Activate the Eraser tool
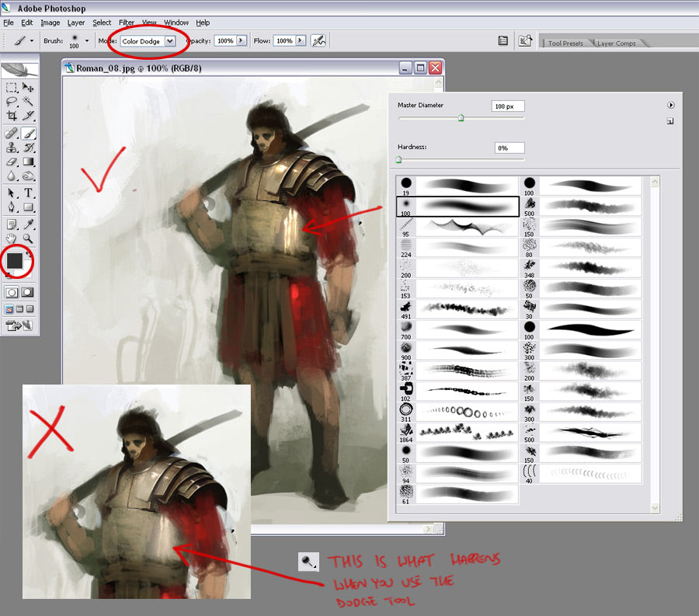This screenshot has width=699, height=616. tap(11, 161)
